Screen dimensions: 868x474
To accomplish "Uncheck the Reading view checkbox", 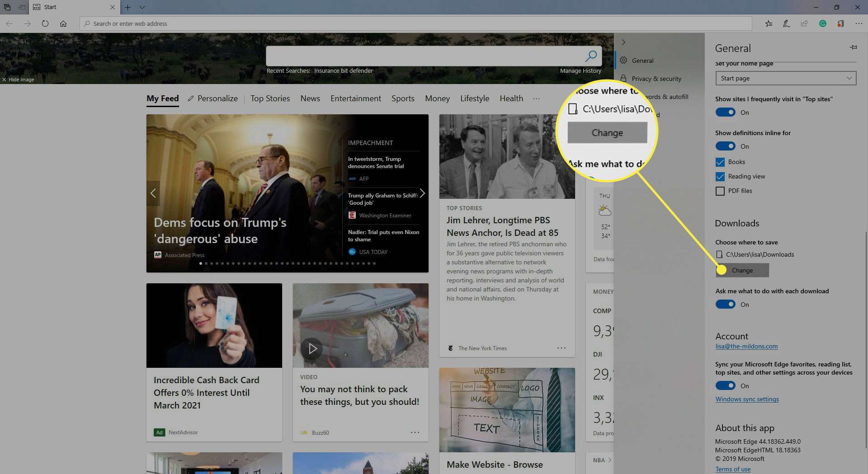I will pos(720,176).
